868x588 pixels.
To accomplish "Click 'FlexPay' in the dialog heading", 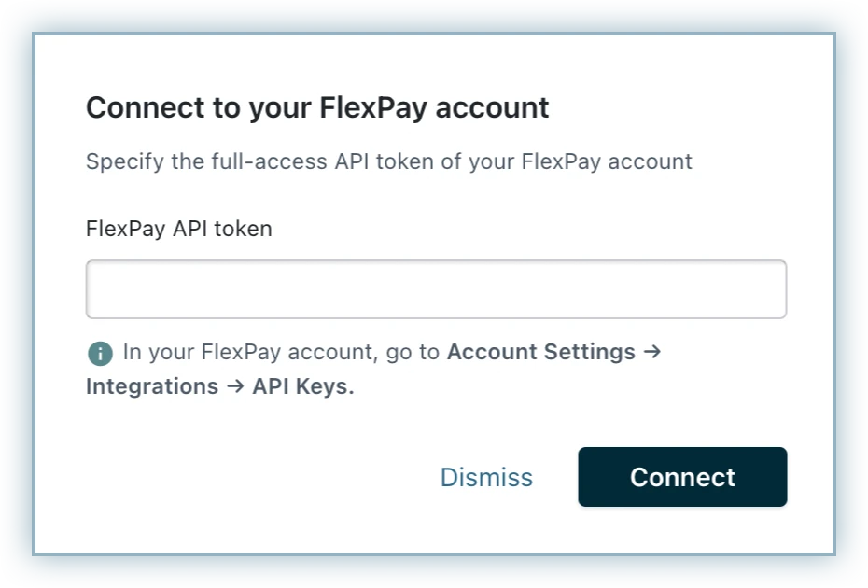I will point(373,107).
